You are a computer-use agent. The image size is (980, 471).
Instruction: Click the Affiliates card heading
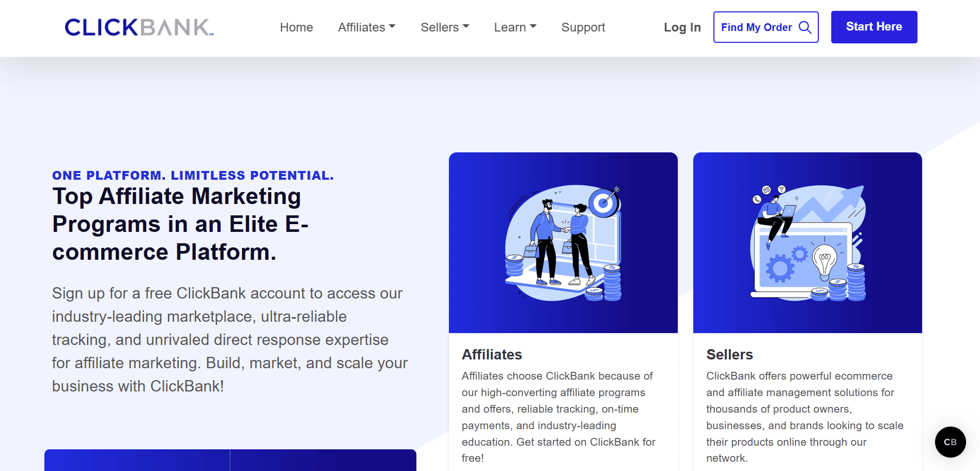492,355
